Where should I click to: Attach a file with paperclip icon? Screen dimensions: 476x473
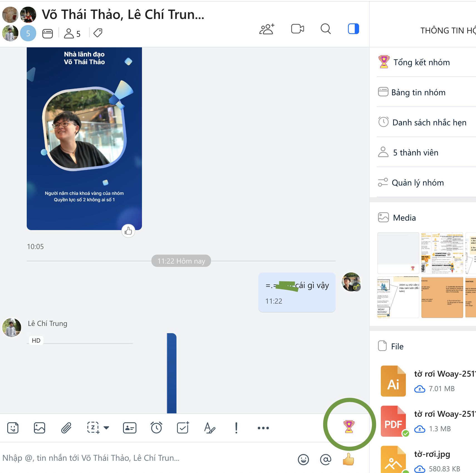coord(66,428)
